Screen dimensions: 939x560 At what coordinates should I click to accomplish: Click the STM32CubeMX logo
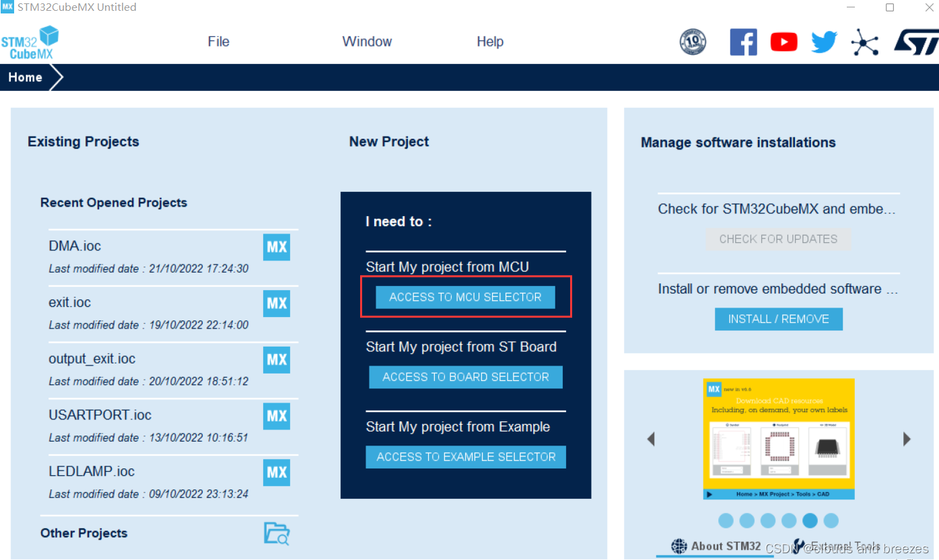30,42
